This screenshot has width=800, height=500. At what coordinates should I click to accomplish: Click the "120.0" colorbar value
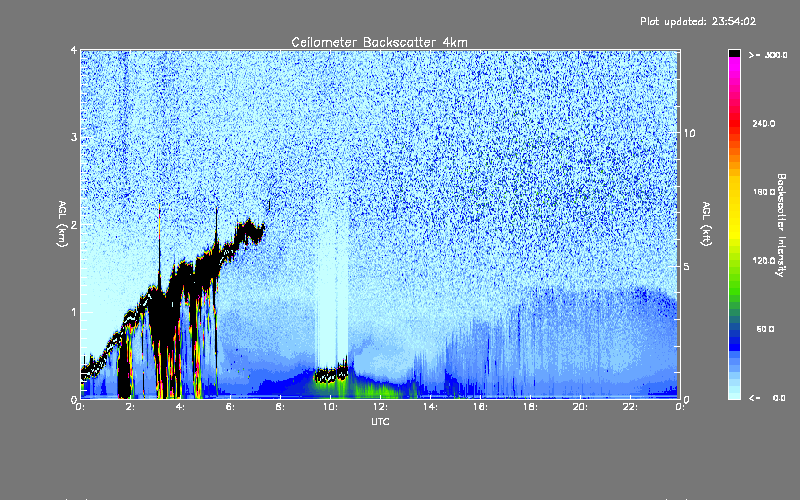pyautogui.click(x=764, y=260)
